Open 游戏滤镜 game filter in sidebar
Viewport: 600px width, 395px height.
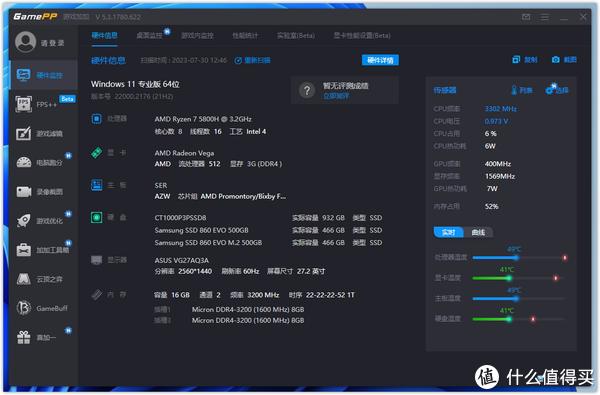(40, 133)
